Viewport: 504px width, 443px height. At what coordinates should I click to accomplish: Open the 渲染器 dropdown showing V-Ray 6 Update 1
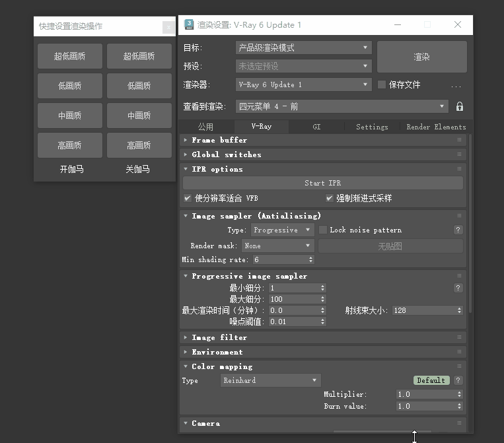pyautogui.click(x=303, y=85)
